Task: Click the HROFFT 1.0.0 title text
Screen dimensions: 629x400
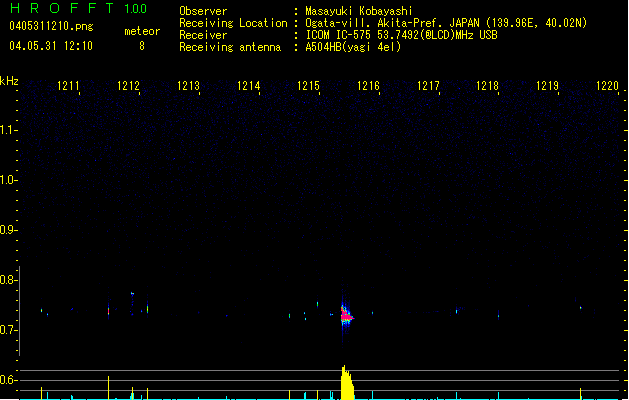Action: tap(78, 8)
